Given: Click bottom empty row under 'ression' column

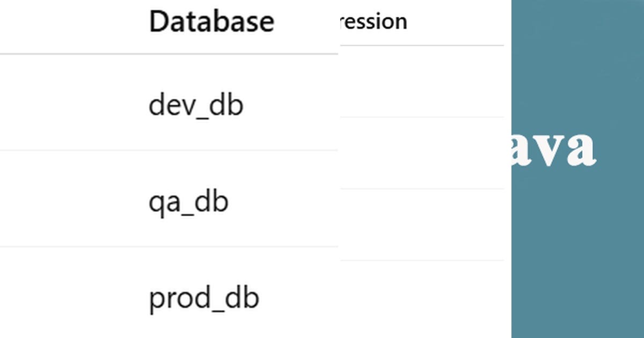Looking at the screenshot, I should pyautogui.click(x=422, y=299).
